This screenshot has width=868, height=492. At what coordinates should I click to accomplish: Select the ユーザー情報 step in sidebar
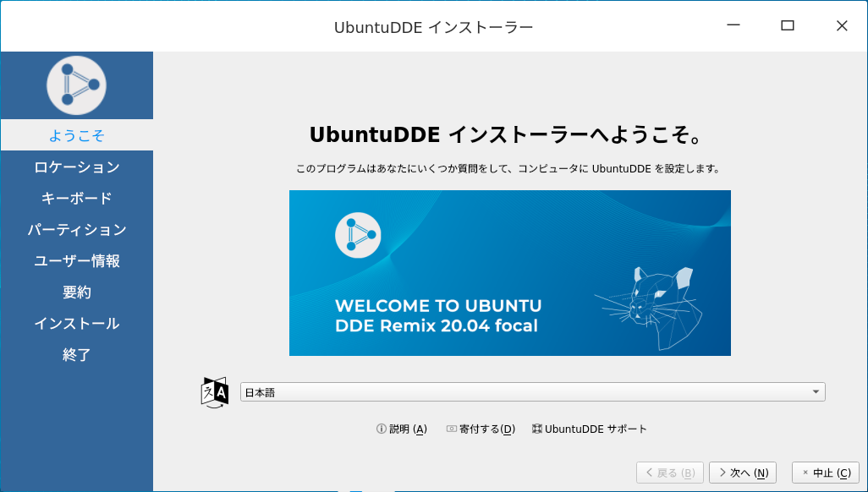(77, 260)
